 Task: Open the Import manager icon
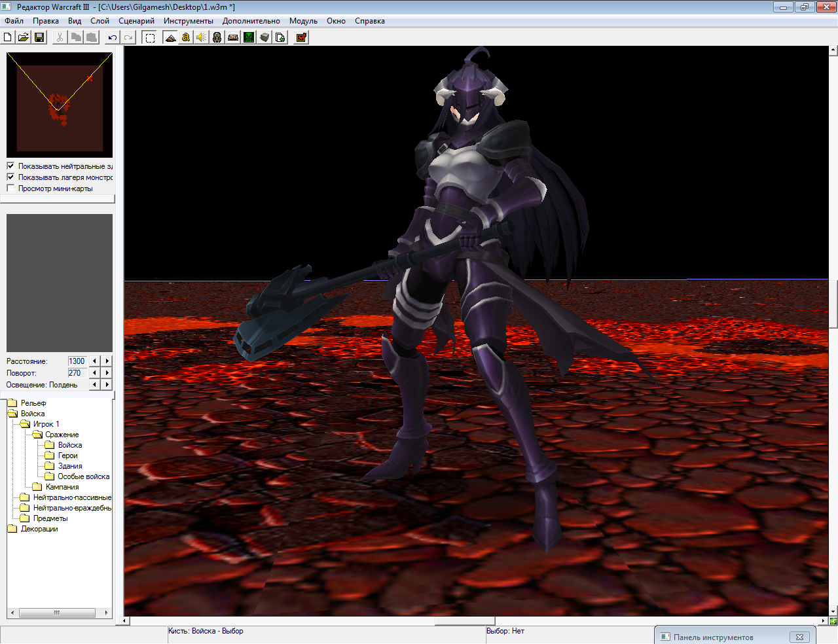pos(280,37)
